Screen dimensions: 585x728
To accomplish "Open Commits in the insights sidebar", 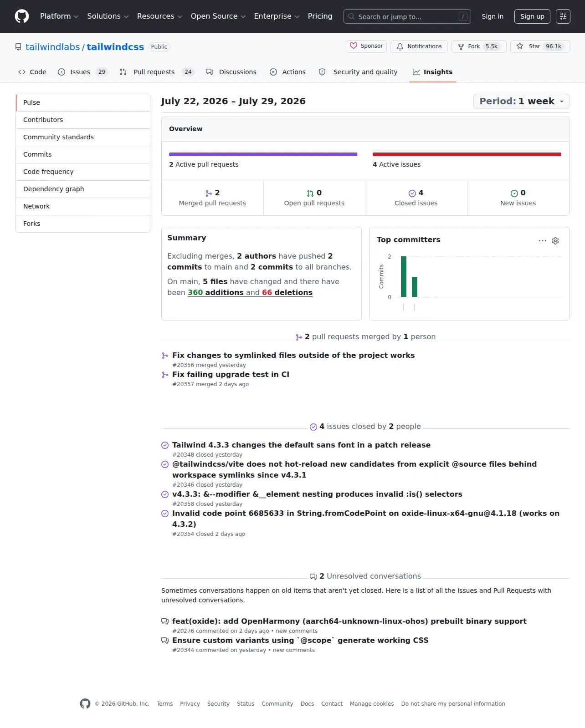I will (83, 154).
